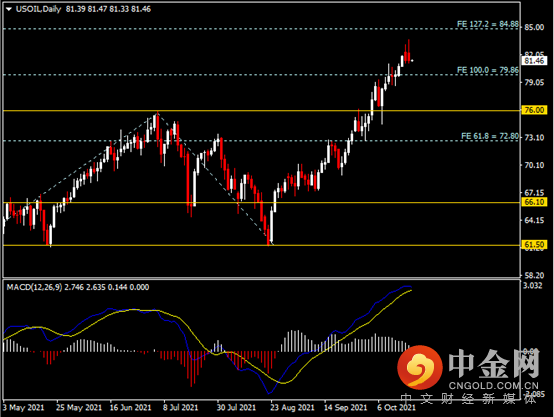The image size is (554, 417).
Task: Click the CNGOLD cloud logo icon
Action: click(420, 366)
